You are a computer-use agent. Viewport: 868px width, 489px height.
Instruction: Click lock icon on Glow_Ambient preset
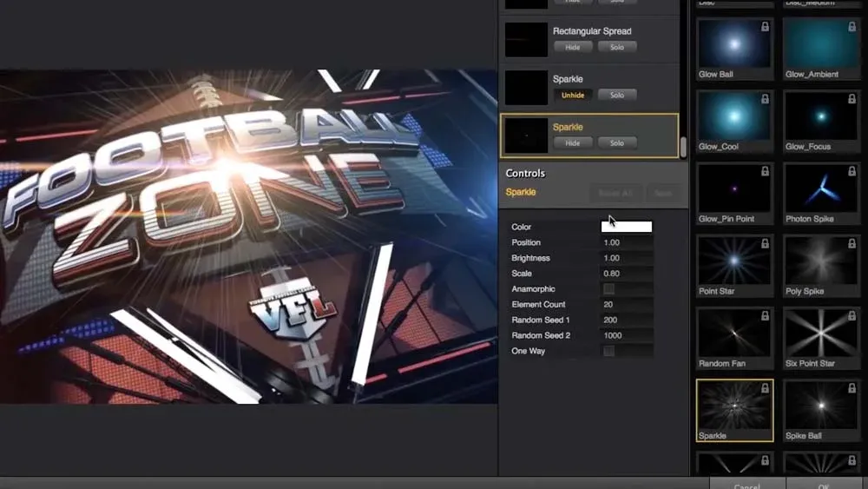(852, 27)
